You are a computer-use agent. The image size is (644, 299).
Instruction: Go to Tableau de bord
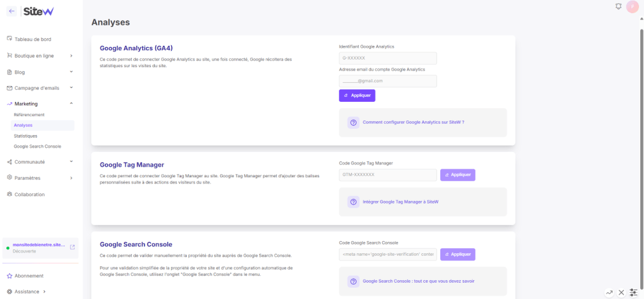pyautogui.click(x=33, y=40)
